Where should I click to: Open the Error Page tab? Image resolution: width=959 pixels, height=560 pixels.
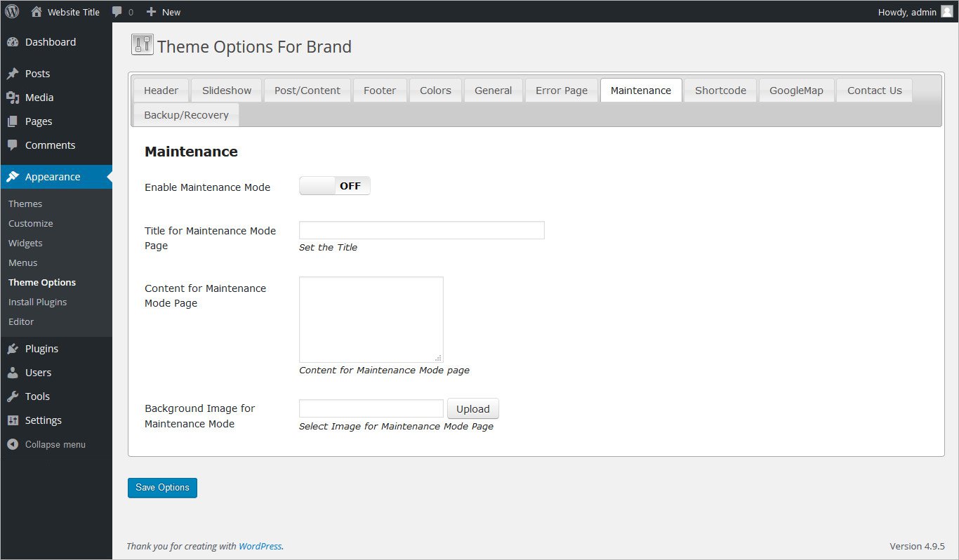tap(562, 90)
